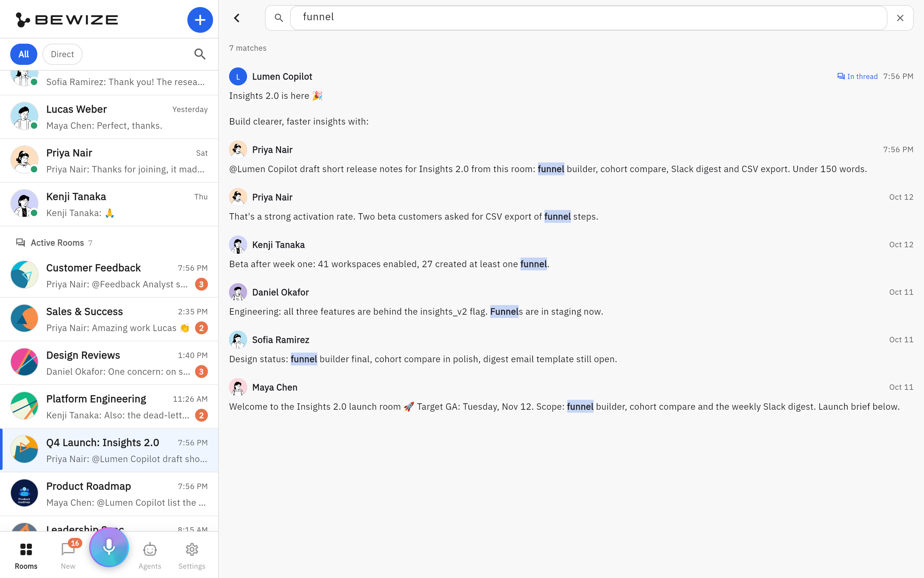Click Lumen Copilot avatar in results
Image resolution: width=924 pixels, height=578 pixels.
click(x=238, y=76)
